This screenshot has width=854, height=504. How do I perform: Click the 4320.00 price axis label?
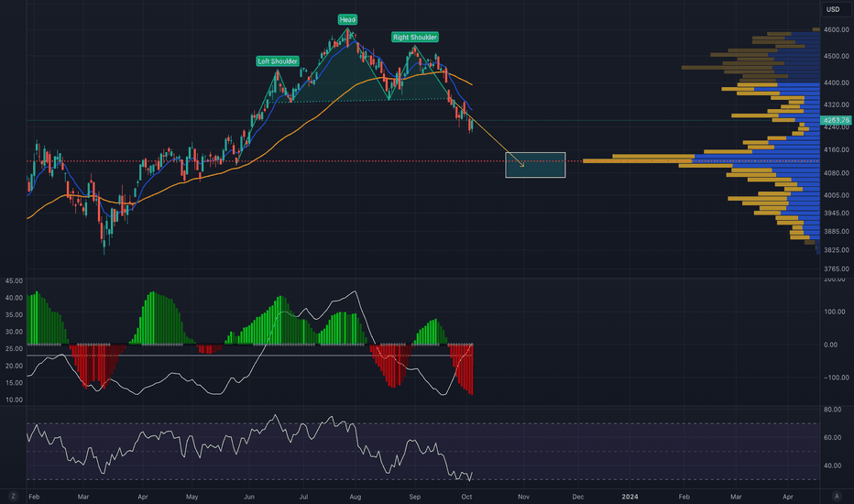pos(836,104)
